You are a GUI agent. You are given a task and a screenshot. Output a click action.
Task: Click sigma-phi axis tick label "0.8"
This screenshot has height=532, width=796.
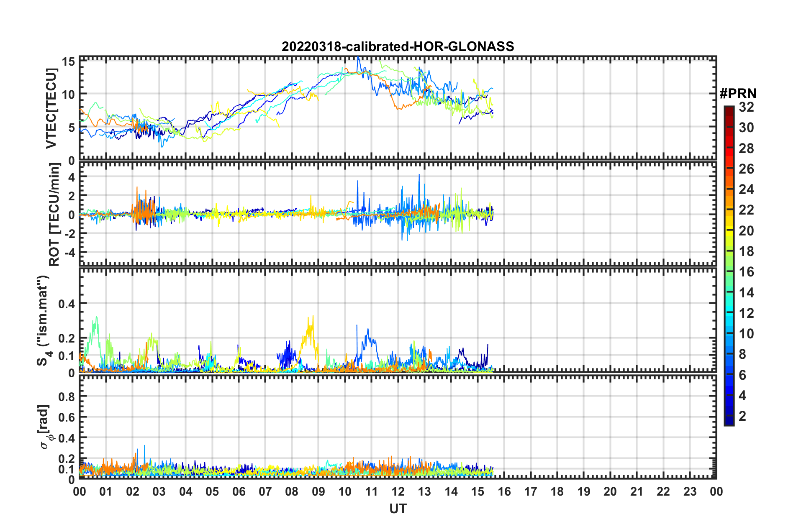pos(67,396)
